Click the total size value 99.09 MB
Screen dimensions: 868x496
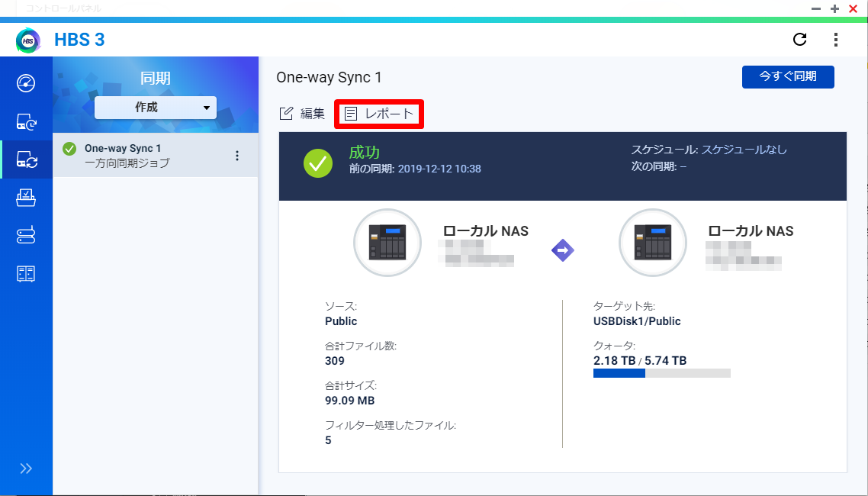pyautogui.click(x=350, y=400)
